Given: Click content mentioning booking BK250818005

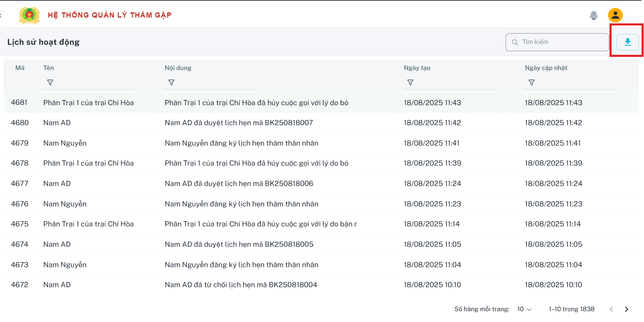Looking at the screenshot, I should (239, 244).
